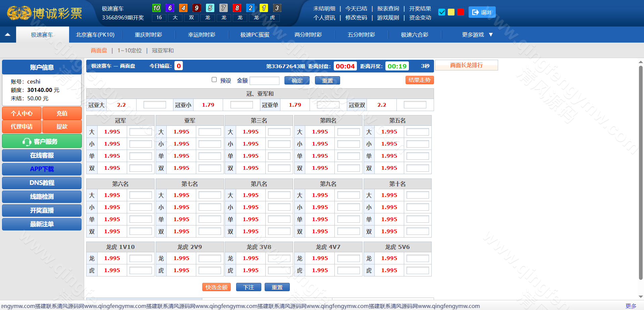The height and width of the screenshot is (310, 644).
Task: Expand the 更多游戏 dropdown
Action: click(477, 35)
